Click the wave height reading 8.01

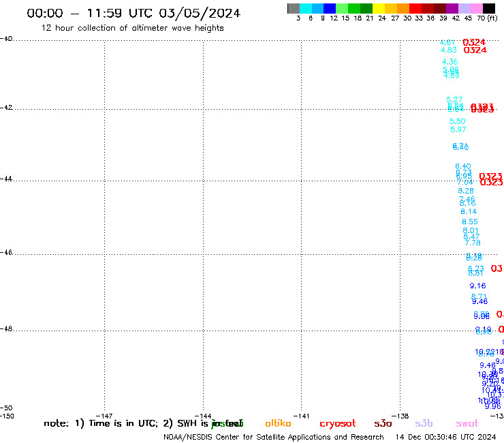(x=471, y=230)
